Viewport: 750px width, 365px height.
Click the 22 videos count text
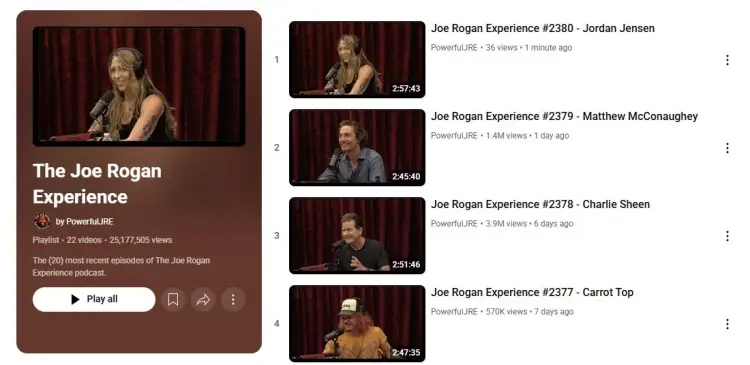[84, 240]
